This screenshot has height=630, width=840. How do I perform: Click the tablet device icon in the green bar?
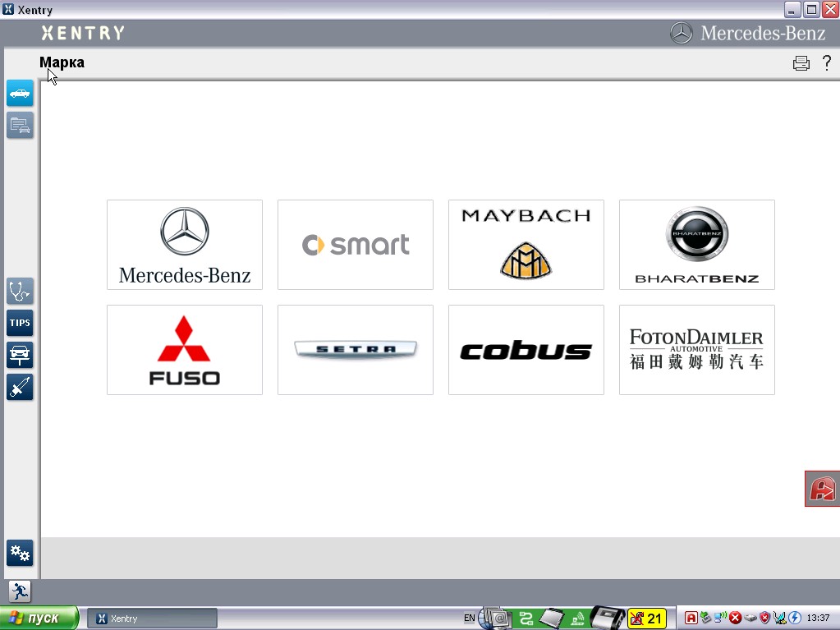click(x=551, y=619)
